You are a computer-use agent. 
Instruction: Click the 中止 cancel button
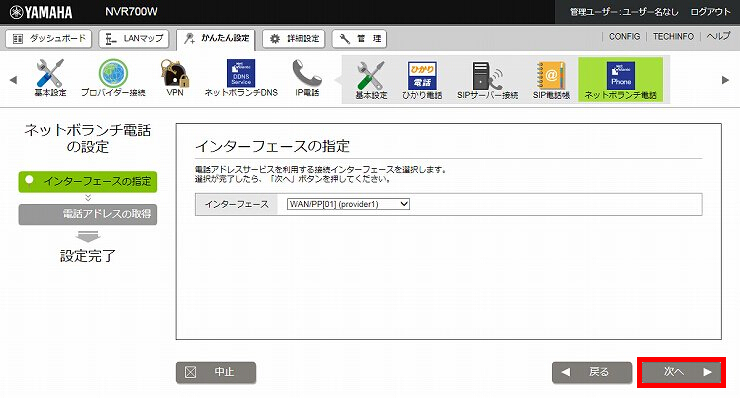216,372
